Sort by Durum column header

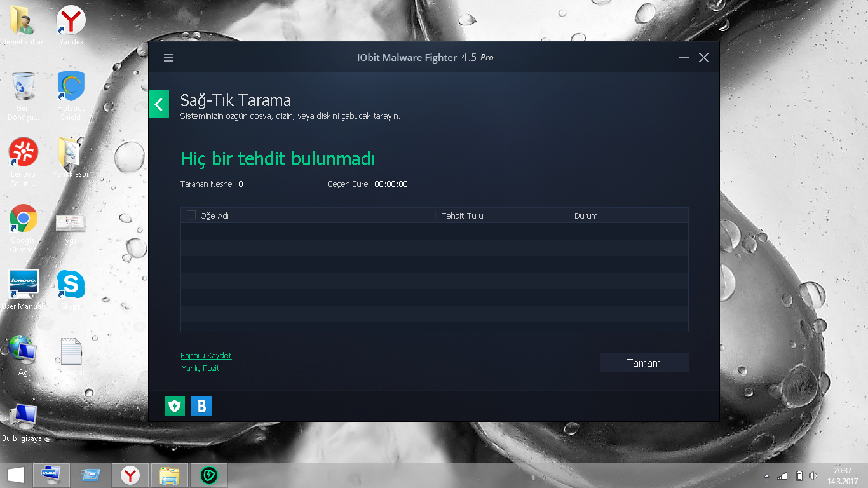coord(586,215)
